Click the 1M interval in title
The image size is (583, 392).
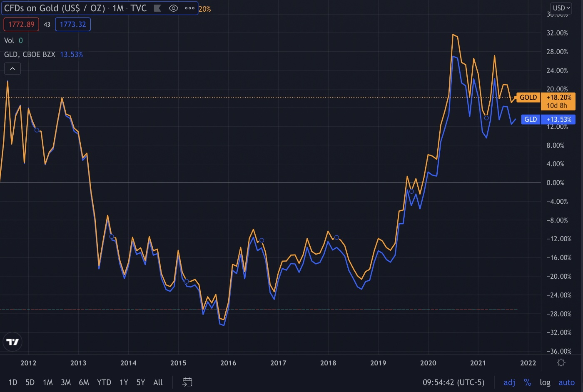pyautogui.click(x=118, y=8)
